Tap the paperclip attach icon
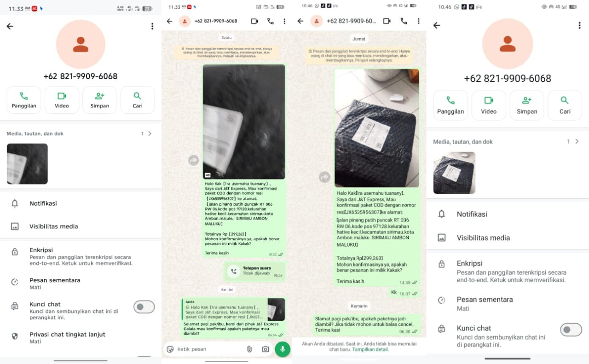The width and height of the screenshot is (589, 364). (x=249, y=349)
